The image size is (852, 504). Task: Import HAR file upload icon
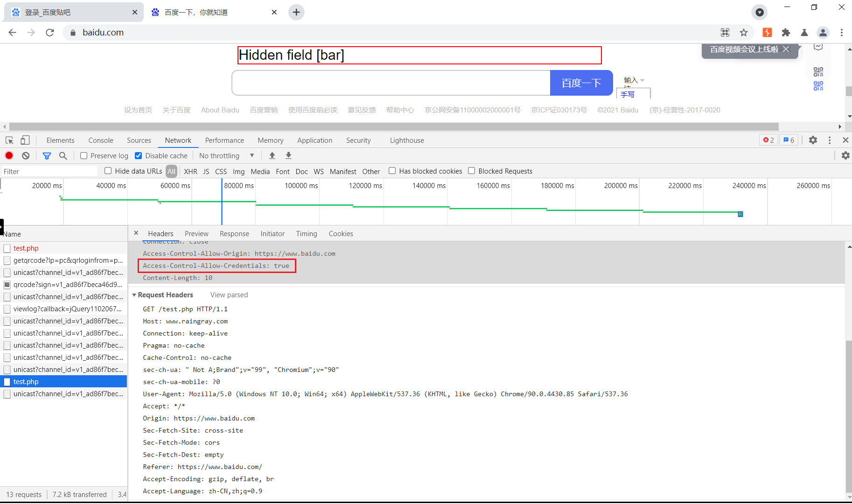pos(272,155)
